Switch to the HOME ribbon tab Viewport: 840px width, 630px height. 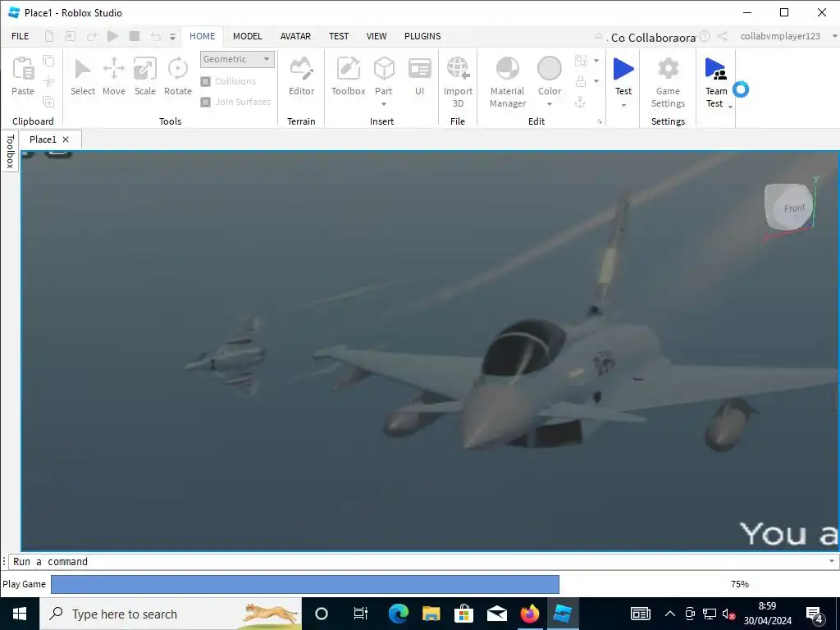point(202,36)
